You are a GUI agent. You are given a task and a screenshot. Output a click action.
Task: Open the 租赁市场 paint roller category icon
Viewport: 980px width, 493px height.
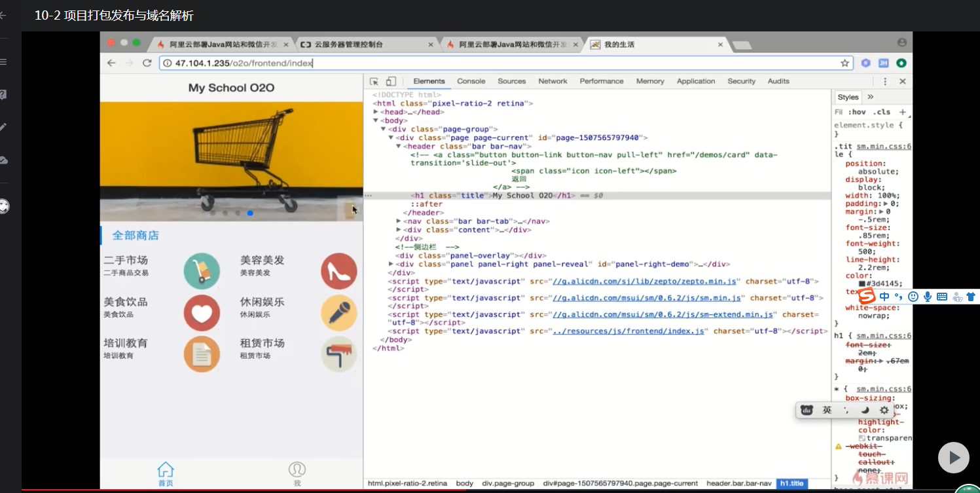pos(339,354)
